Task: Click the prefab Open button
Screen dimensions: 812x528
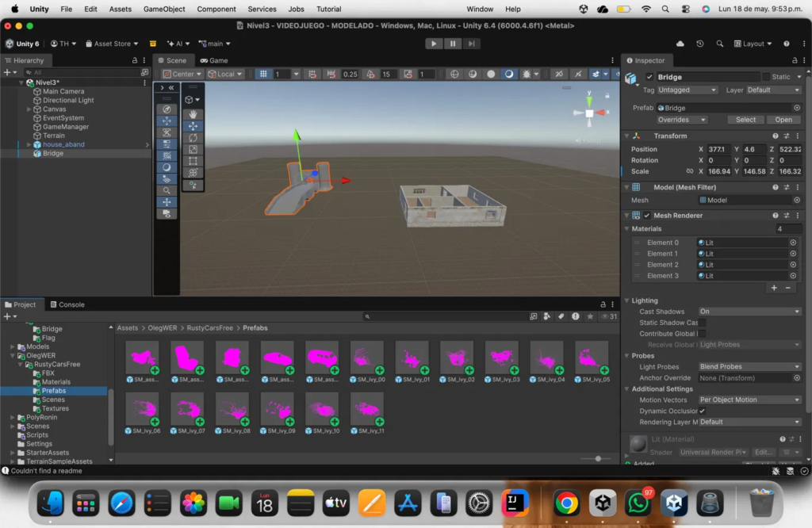Action: (x=783, y=120)
